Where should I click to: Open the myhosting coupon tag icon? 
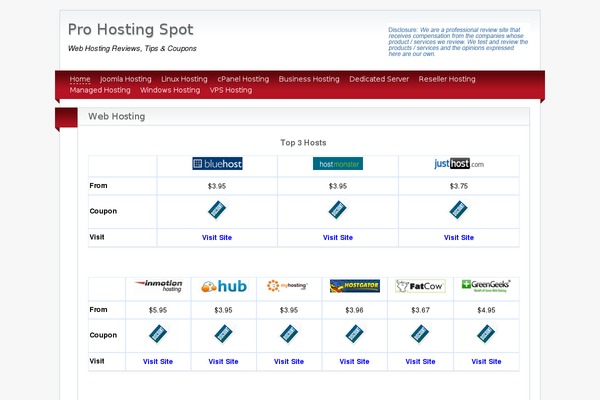pyautogui.click(x=289, y=334)
